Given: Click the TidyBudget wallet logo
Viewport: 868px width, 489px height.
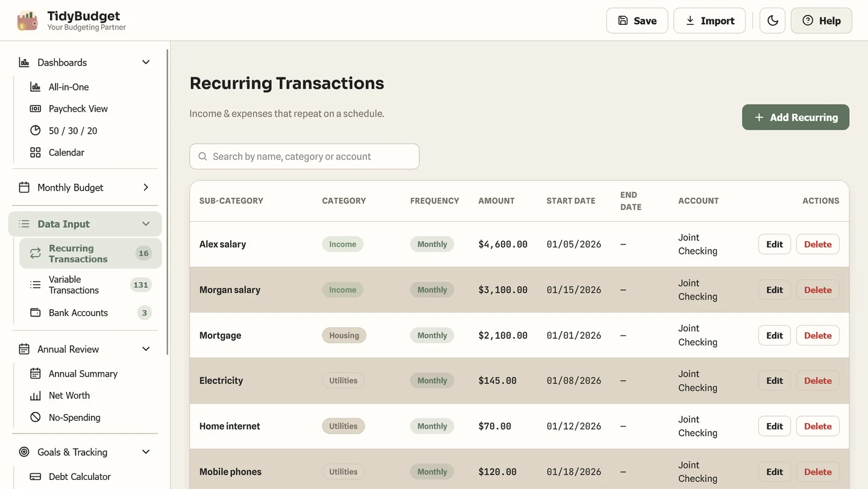Looking at the screenshot, I should (x=28, y=21).
